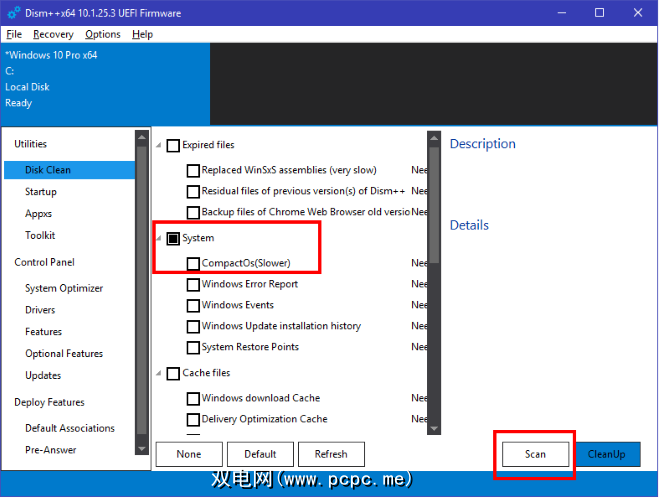Screen dimensions: 670x503
Task: Open Features in the sidebar
Action: (x=44, y=332)
